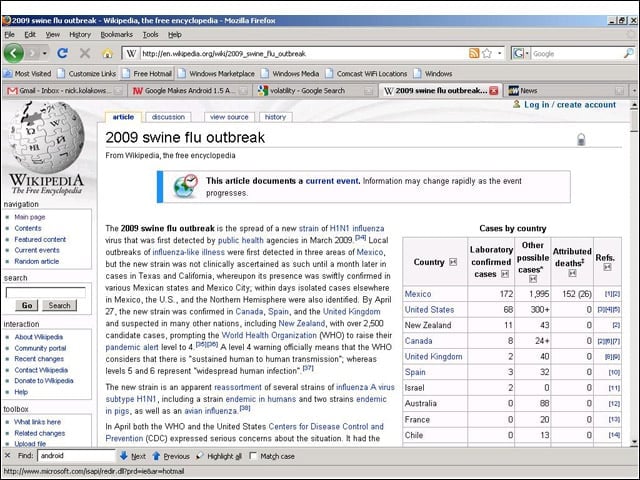
Task: Open the address bar history dropdown
Action: coord(500,53)
